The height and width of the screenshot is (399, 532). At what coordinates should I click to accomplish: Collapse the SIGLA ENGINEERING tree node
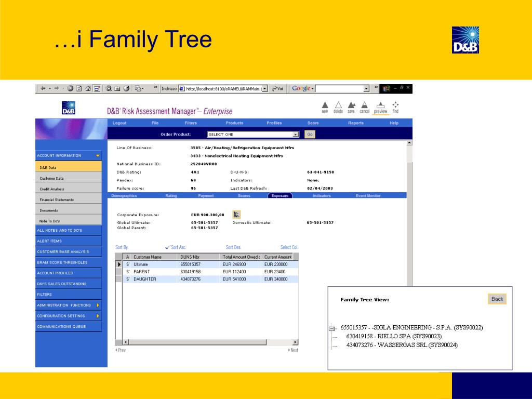(x=331, y=328)
